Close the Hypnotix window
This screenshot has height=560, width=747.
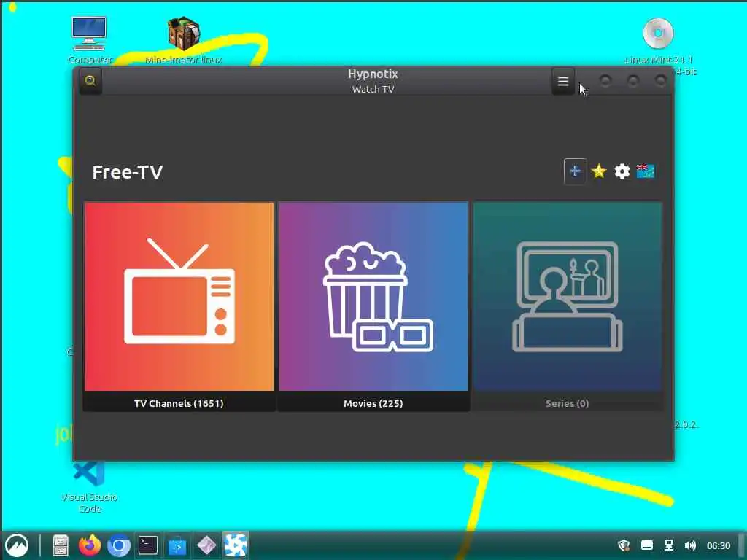pos(660,81)
